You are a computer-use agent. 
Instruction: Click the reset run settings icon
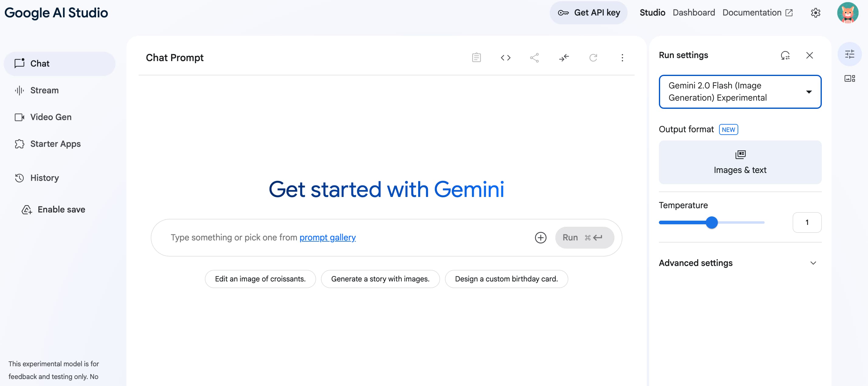coord(785,55)
